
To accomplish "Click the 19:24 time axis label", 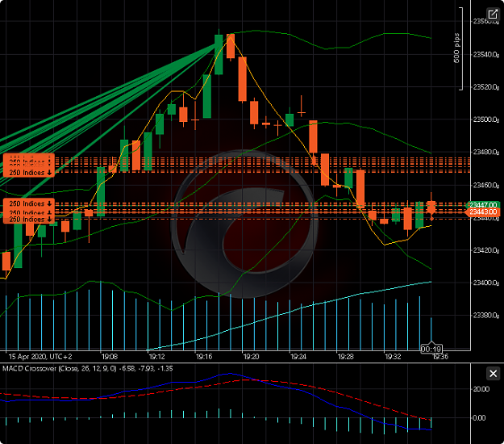I will (298, 357).
